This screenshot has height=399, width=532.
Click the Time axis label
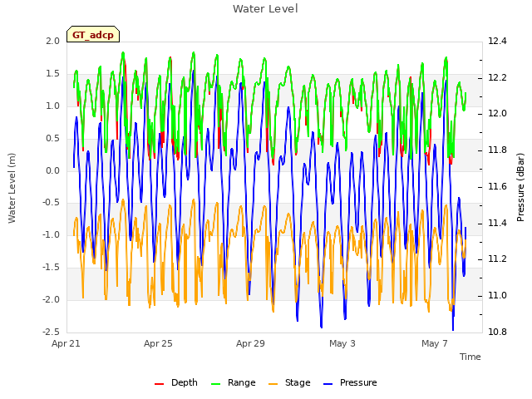click(x=470, y=357)
